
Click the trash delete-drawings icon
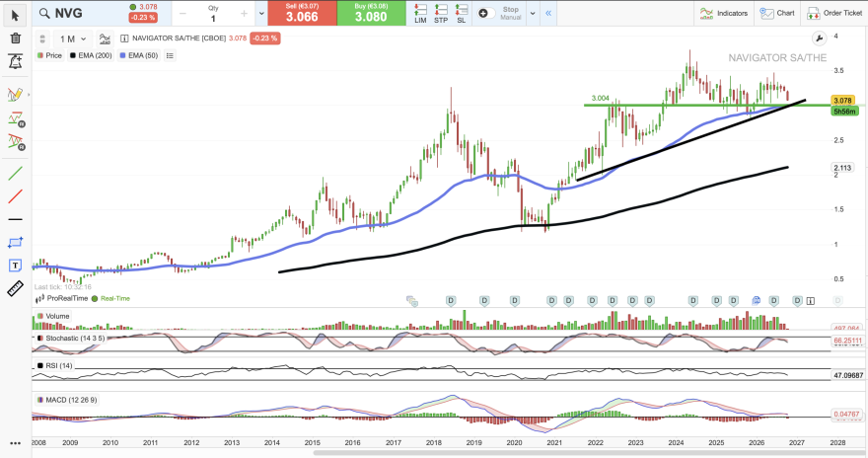pyautogui.click(x=15, y=38)
